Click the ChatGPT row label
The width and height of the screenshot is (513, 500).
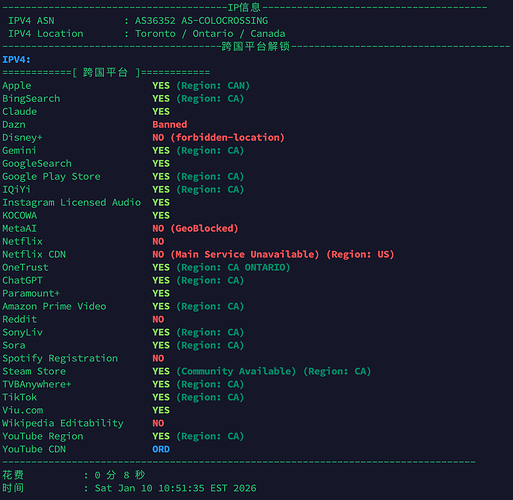click(x=22, y=281)
